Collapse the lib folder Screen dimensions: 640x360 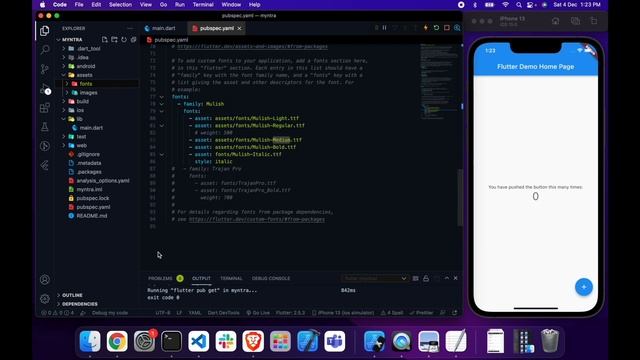coord(64,119)
